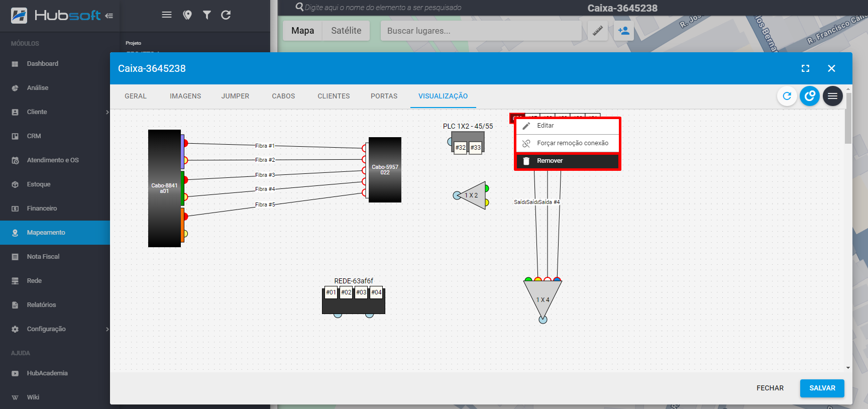Select the map ruler measure tool
The width and height of the screenshot is (868, 409).
[598, 31]
